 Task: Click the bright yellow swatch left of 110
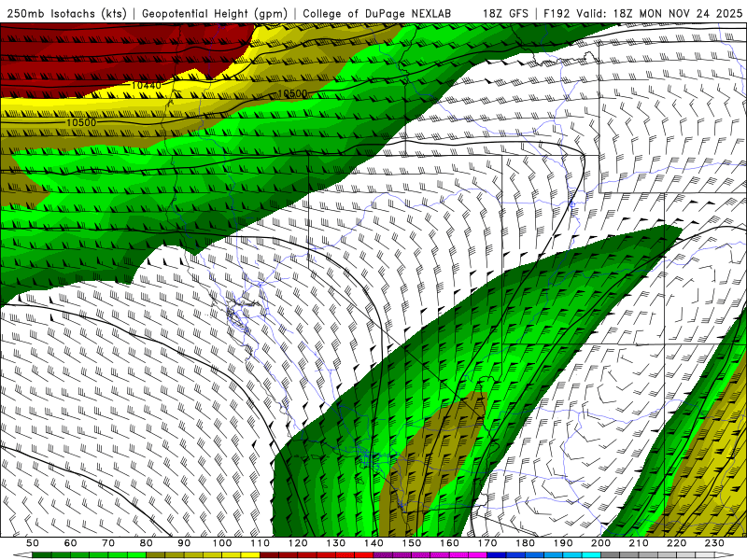(x=250, y=555)
